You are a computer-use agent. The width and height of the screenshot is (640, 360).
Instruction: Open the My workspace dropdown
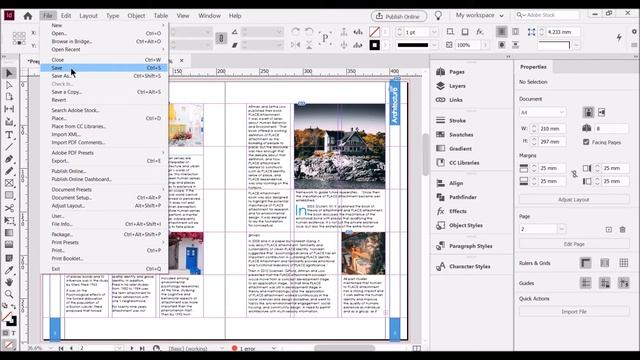(480, 16)
